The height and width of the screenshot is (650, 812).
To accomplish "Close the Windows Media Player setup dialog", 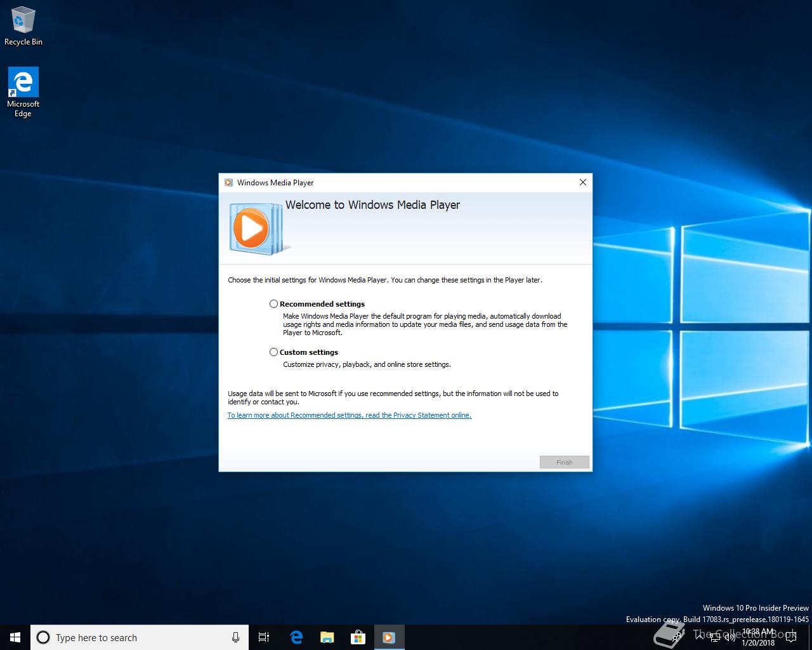I will point(583,182).
